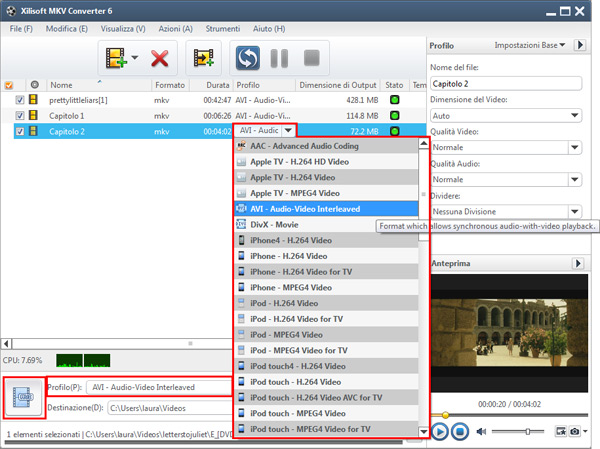
Task: Click the large filmstrip profile icon
Action: point(22,397)
